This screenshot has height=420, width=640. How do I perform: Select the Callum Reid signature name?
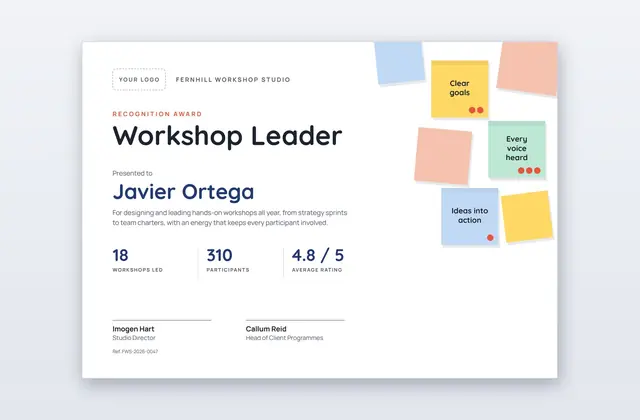pyautogui.click(x=266, y=329)
